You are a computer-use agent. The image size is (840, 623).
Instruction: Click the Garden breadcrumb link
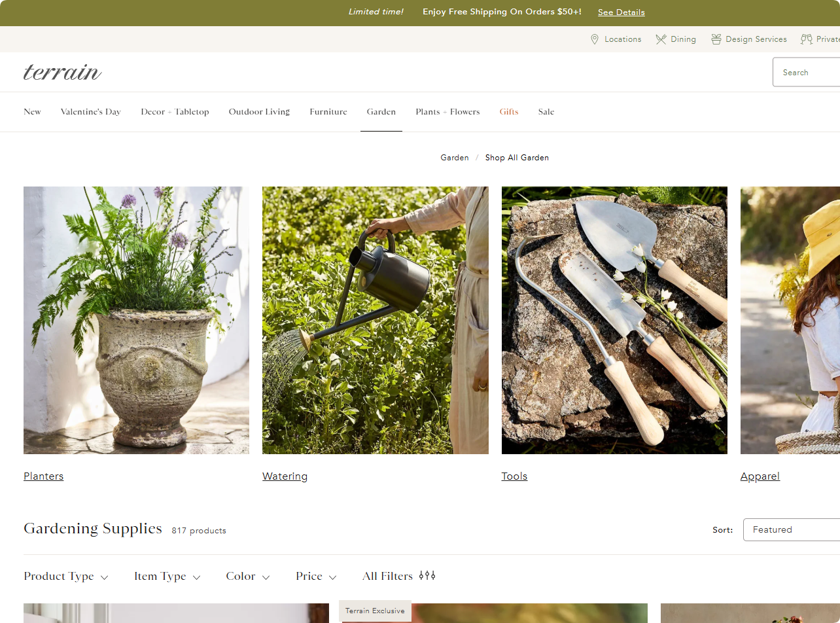click(454, 158)
